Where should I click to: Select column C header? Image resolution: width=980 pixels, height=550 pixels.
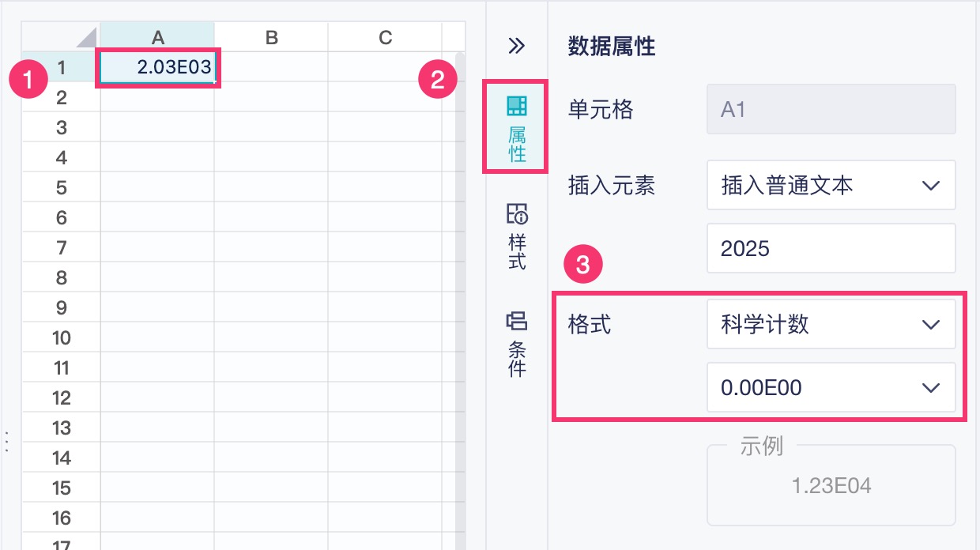[385, 37]
